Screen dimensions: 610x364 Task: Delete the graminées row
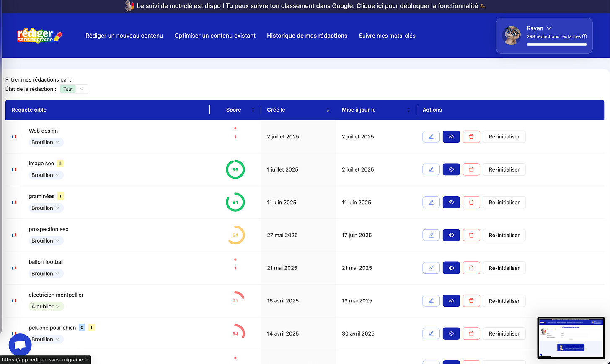[471, 203]
